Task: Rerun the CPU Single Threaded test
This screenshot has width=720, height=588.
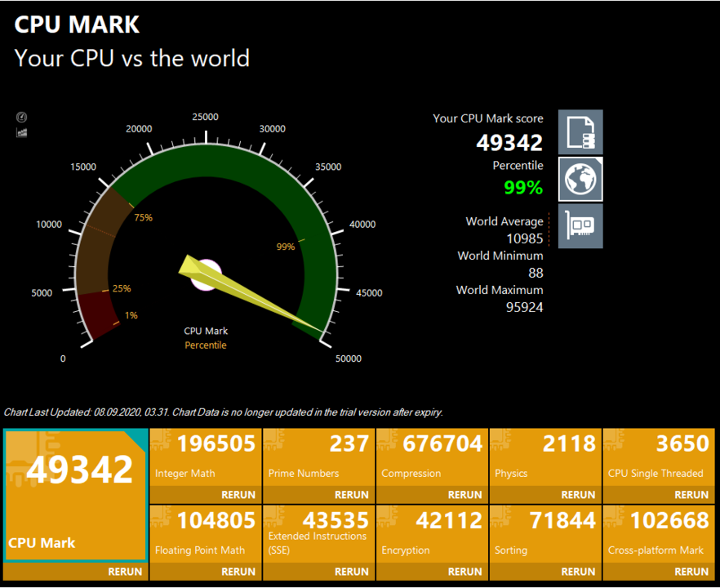Action: tap(691, 495)
